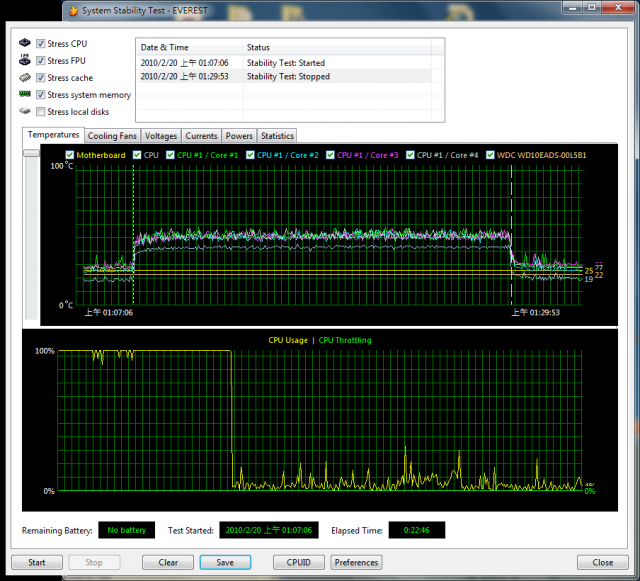Uncheck CPU #1 / Core #4 checkbox
640x581 pixels.
(x=410, y=155)
